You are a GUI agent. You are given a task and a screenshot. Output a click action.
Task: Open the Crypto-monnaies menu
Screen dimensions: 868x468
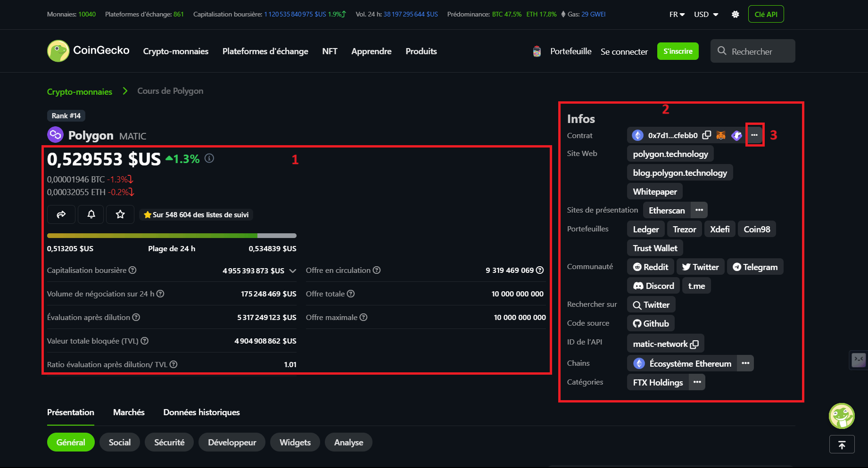click(176, 51)
